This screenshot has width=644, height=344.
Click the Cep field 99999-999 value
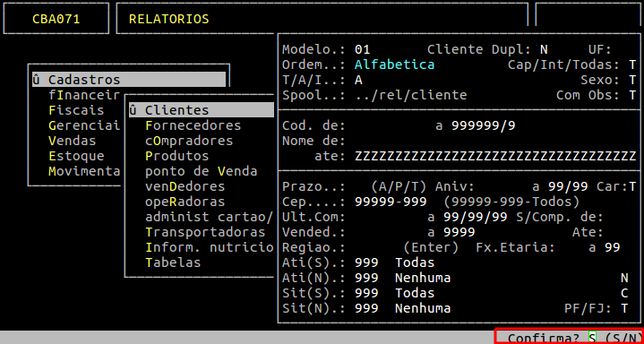click(391, 202)
